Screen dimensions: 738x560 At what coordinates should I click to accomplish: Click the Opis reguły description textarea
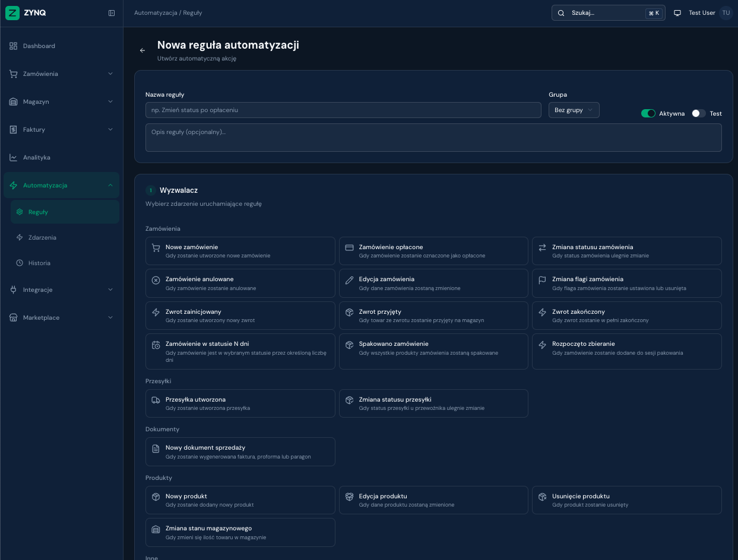point(433,138)
